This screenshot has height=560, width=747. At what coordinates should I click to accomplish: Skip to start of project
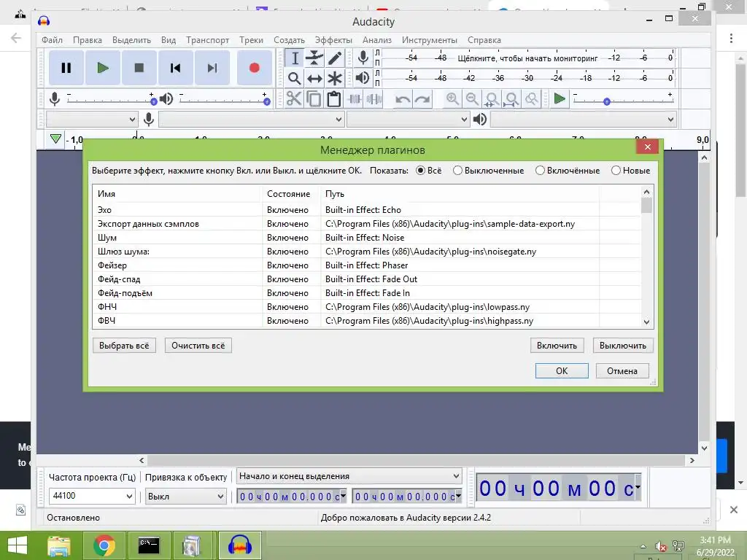(175, 68)
